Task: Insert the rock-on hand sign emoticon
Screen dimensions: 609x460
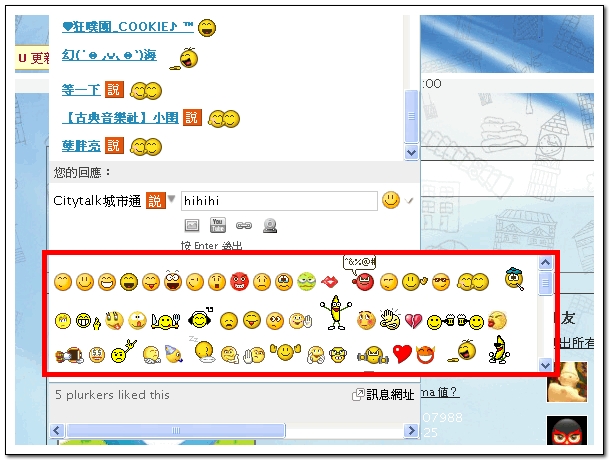Action: point(124,351)
